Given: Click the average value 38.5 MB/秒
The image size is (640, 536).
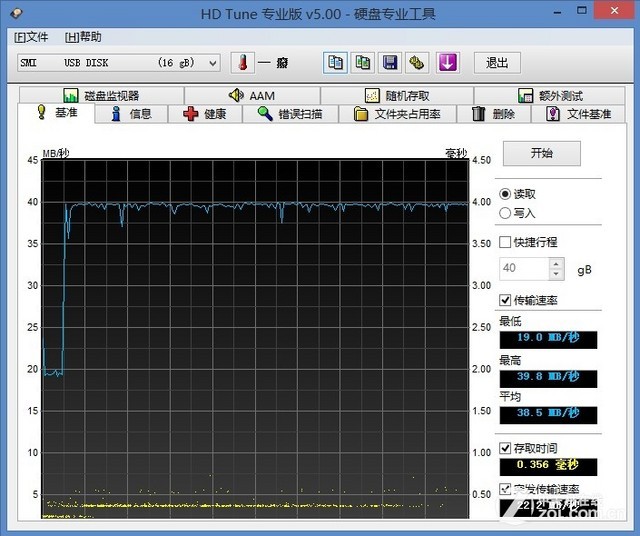Looking at the screenshot, I should click(548, 415).
